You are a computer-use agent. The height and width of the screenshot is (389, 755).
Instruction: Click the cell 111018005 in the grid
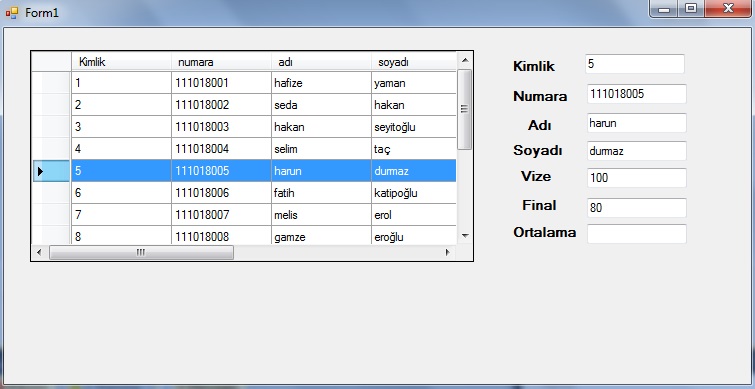(221, 171)
